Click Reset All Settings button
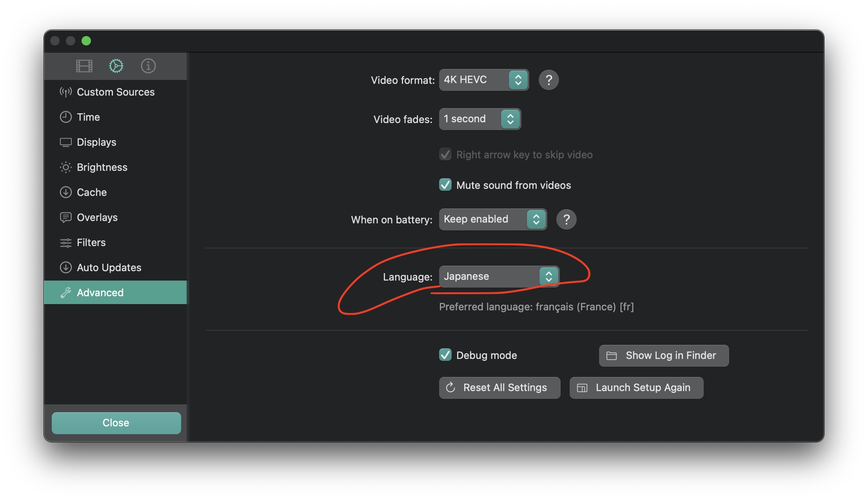The height and width of the screenshot is (500, 868). click(499, 388)
